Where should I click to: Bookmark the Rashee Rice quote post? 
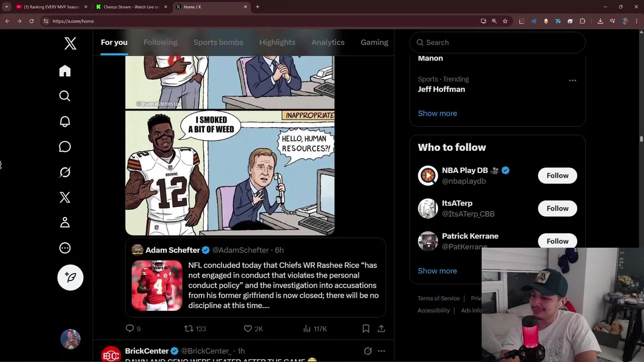coord(366,328)
